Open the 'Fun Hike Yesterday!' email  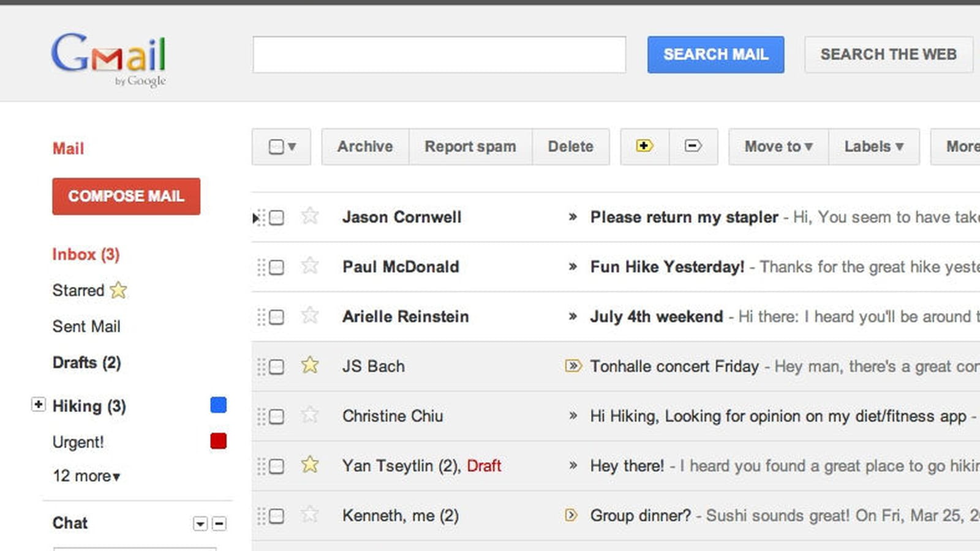pos(667,267)
